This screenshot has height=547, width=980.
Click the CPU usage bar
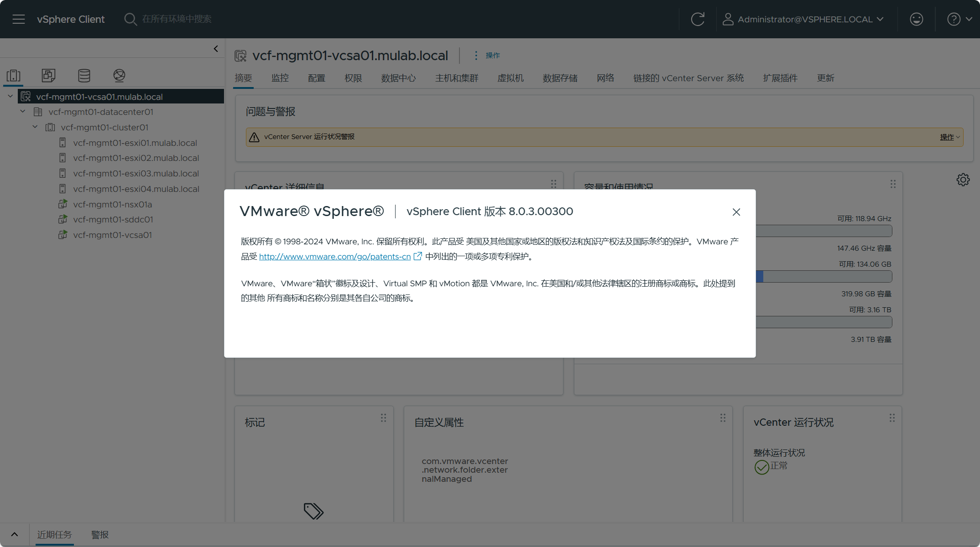pyautogui.click(x=824, y=231)
